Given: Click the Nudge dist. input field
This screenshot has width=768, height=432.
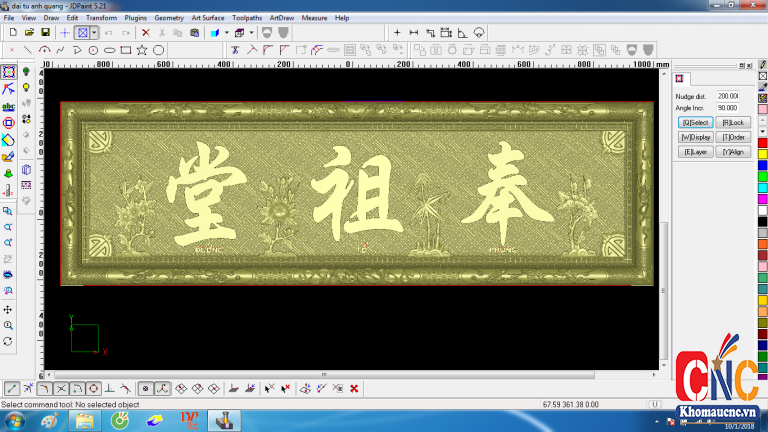Looking at the screenshot, I should (727, 96).
